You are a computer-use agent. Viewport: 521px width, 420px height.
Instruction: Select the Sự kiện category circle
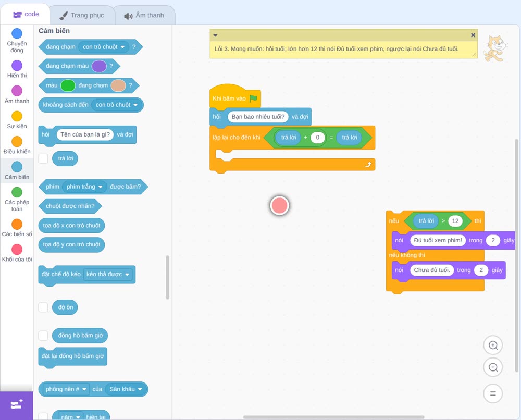(x=17, y=116)
